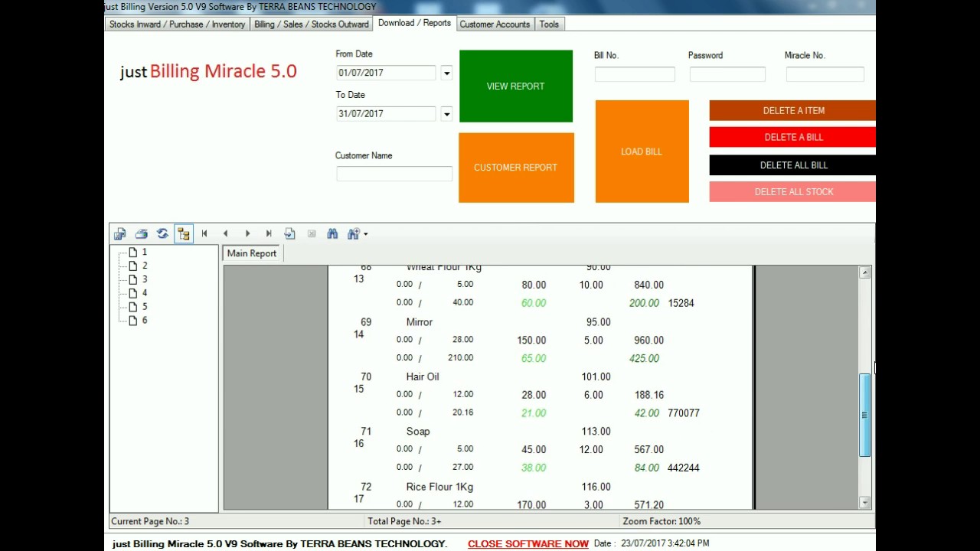Click the CUSTOMER REPORT button
Image resolution: width=980 pixels, height=551 pixels.
(516, 168)
